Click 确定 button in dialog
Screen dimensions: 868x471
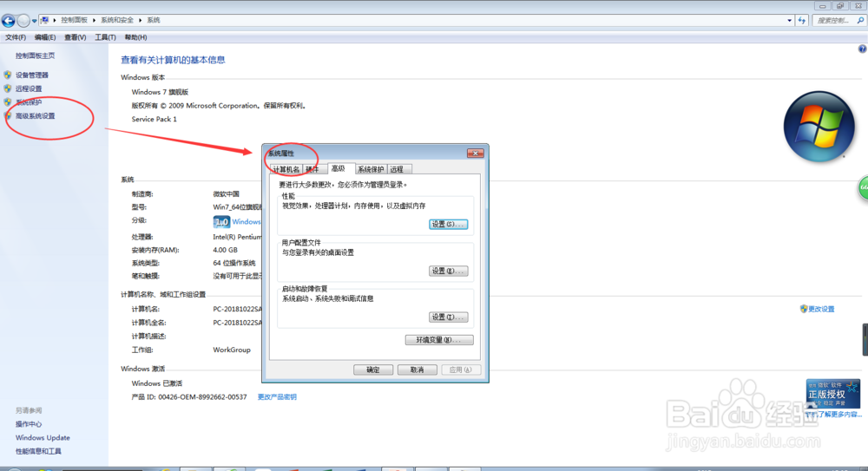(x=373, y=370)
